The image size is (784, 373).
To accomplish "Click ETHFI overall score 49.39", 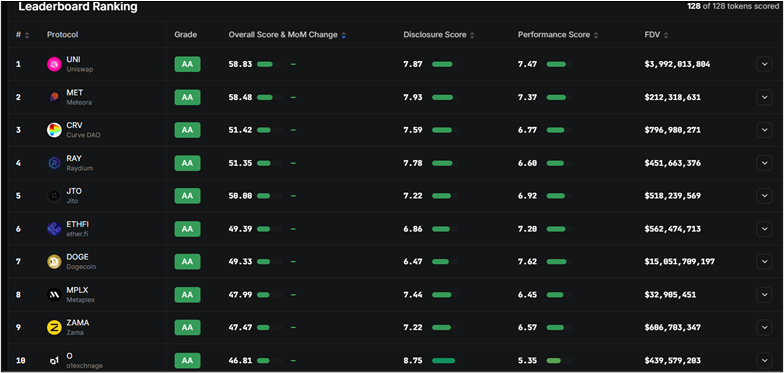I will click(240, 229).
